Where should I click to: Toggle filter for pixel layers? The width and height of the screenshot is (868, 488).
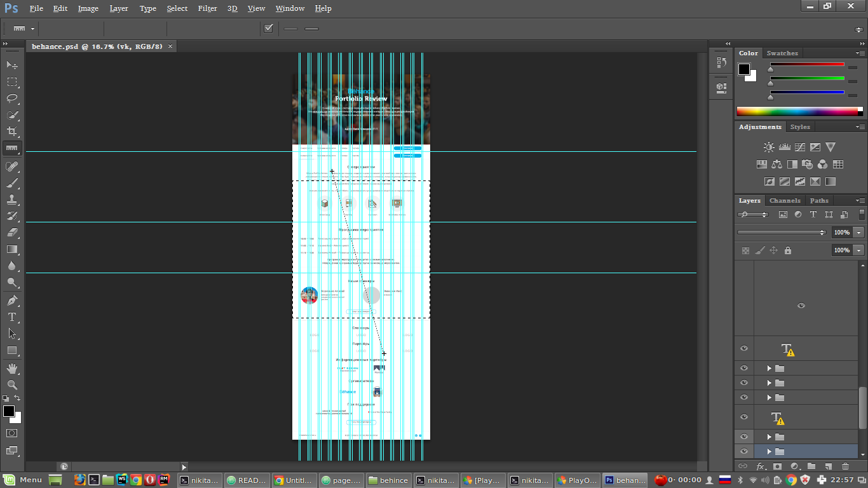(782, 215)
